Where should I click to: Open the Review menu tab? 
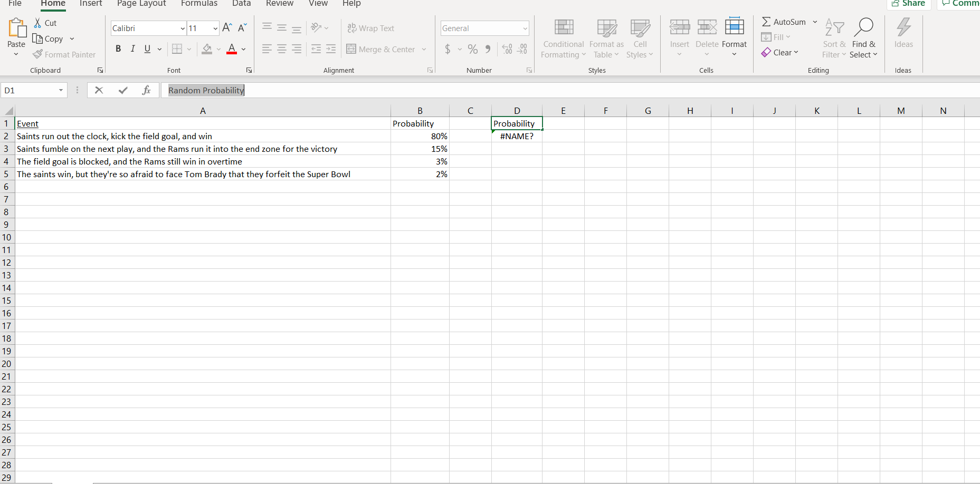[x=280, y=4]
